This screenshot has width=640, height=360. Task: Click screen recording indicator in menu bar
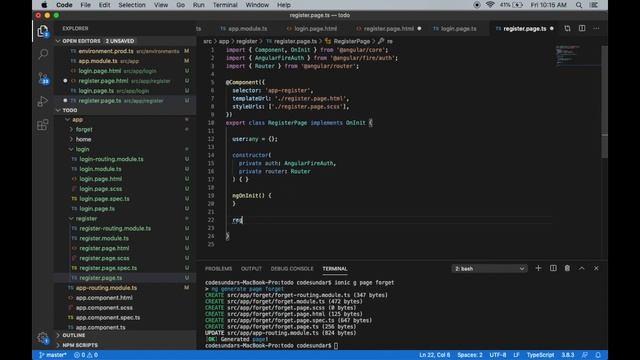pyautogui.click(x=477, y=5)
